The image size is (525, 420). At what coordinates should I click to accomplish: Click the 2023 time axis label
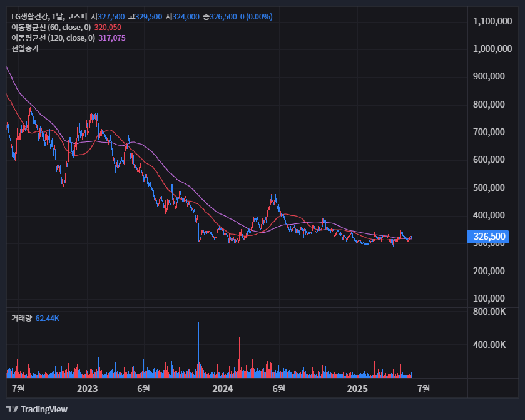(x=87, y=389)
